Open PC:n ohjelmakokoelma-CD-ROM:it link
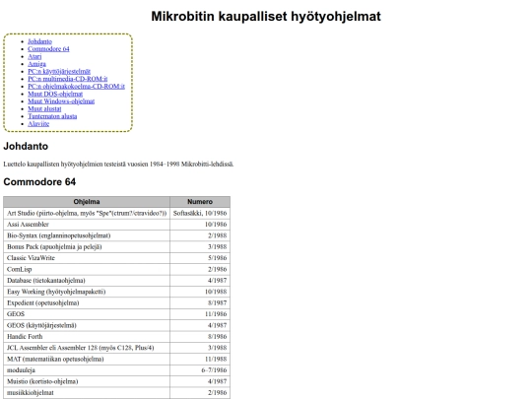 [76, 86]
